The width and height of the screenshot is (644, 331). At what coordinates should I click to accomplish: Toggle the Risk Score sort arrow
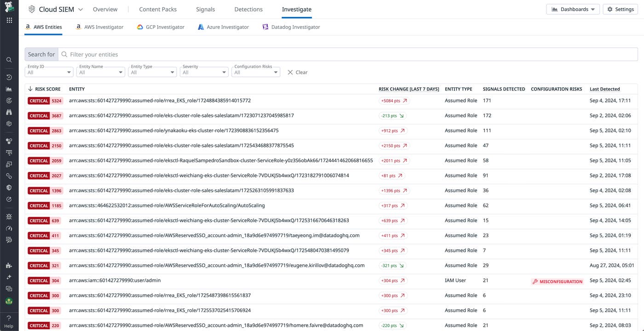30,89
